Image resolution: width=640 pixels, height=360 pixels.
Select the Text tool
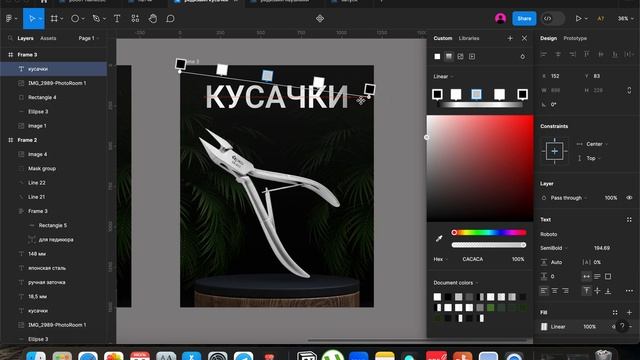[117, 18]
